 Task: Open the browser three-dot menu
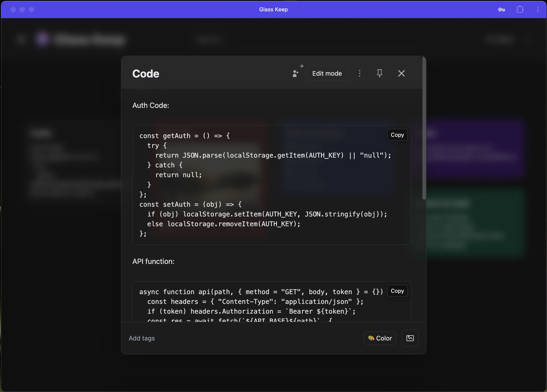[x=538, y=10]
